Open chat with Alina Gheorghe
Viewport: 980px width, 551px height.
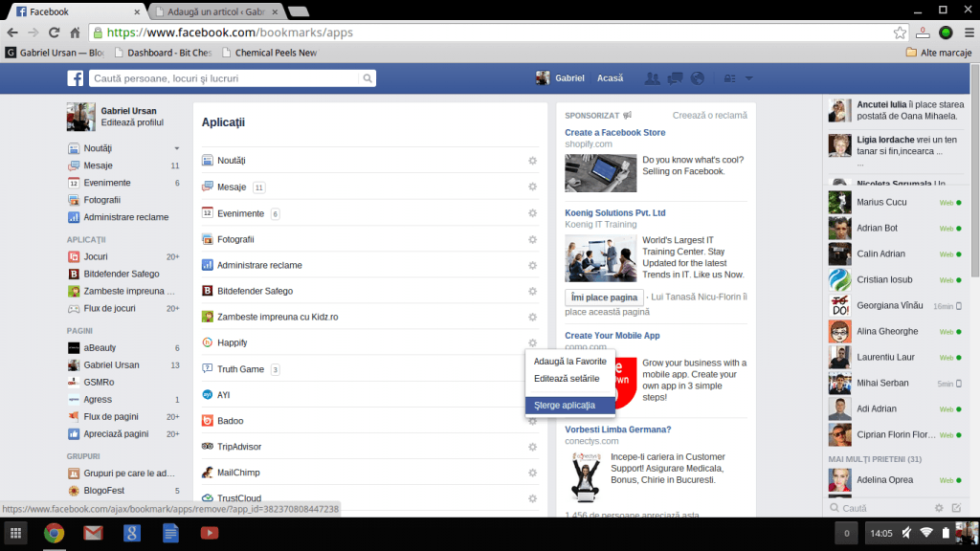[895, 332]
